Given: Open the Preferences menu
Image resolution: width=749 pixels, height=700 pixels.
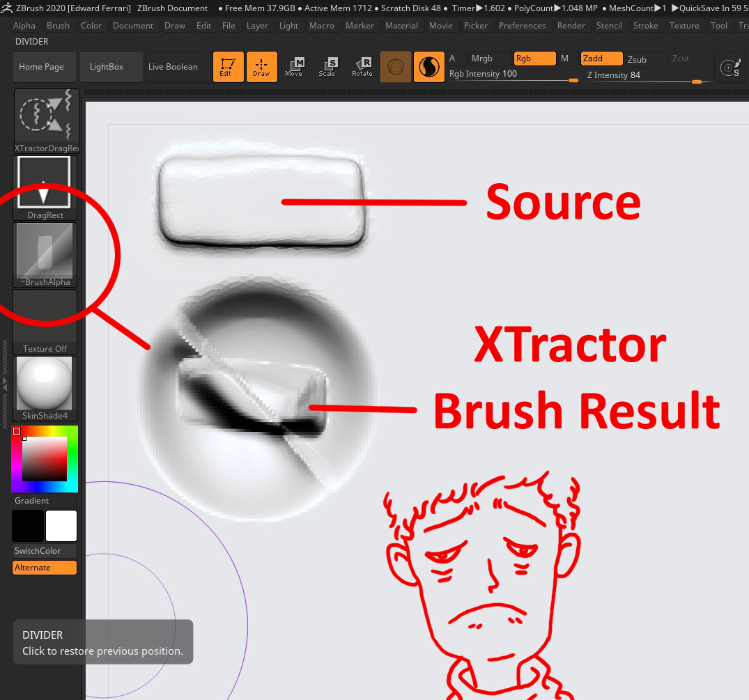Looking at the screenshot, I should click(523, 26).
